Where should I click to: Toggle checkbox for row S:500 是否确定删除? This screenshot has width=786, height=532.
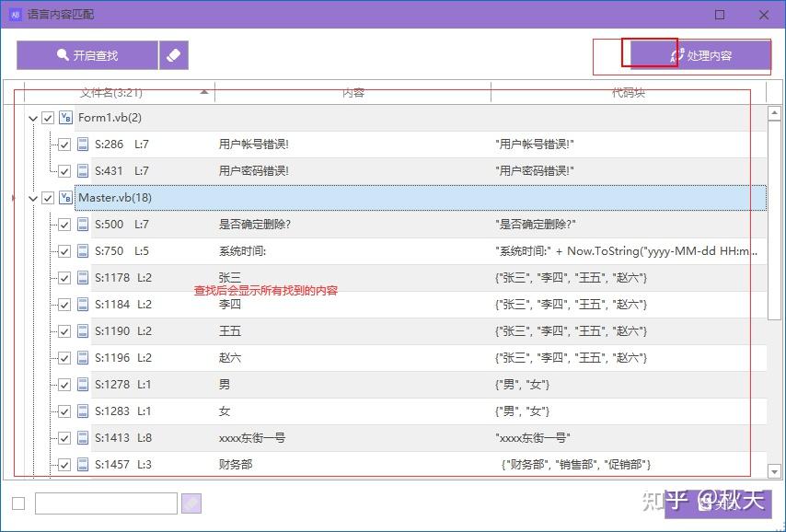(x=64, y=225)
